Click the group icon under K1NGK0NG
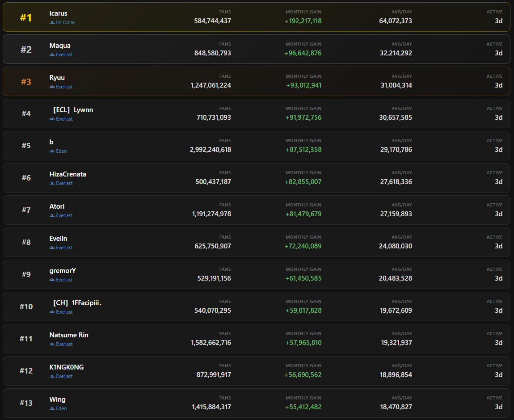The width and height of the screenshot is (514, 420). click(x=52, y=376)
